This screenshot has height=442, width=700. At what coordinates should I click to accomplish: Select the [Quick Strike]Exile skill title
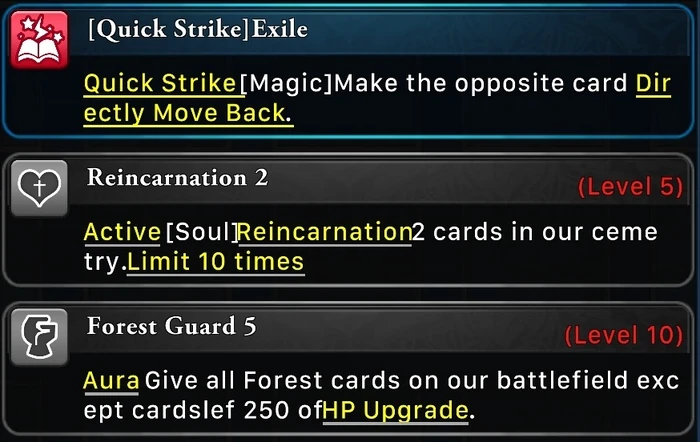[x=198, y=29]
